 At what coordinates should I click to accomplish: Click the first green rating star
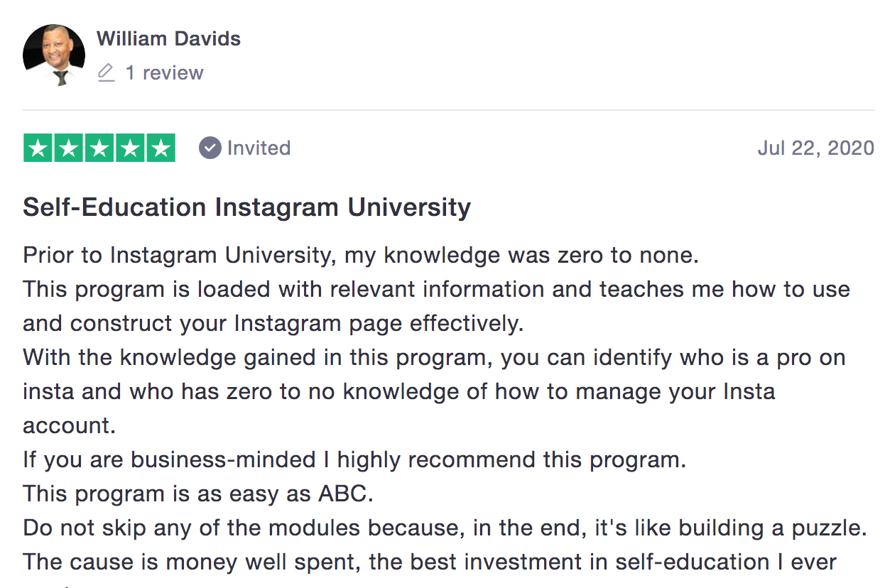[38, 148]
